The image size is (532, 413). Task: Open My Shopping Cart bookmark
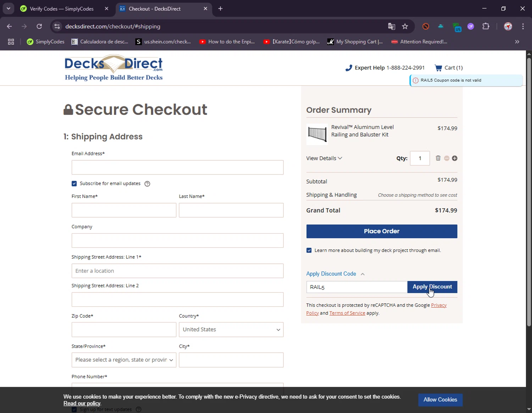(355, 41)
